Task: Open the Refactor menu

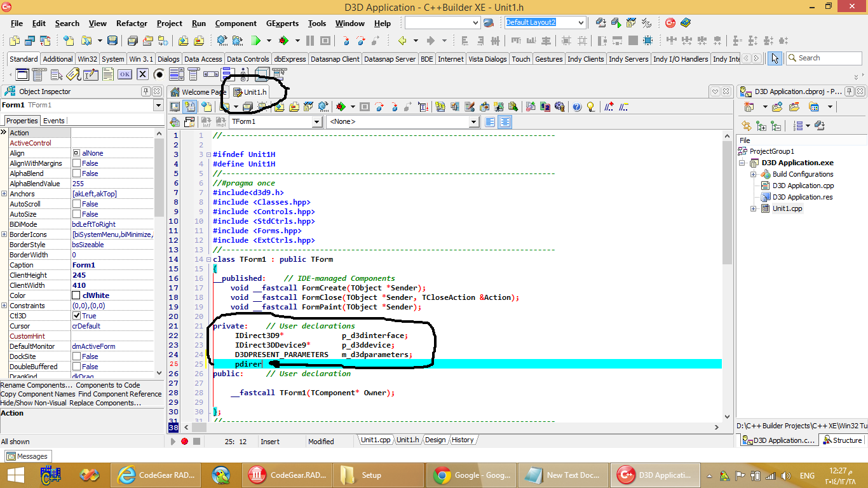Action: coord(132,24)
